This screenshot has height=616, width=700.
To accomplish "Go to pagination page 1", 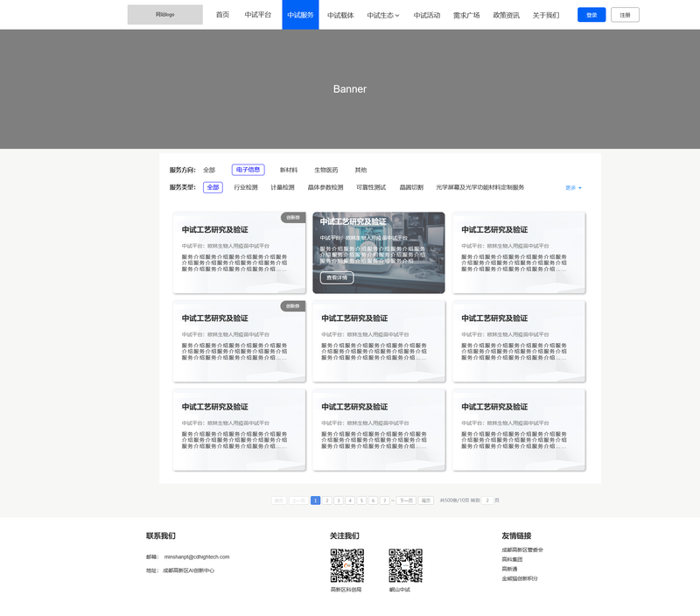I will pyautogui.click(x=315, y=500).
